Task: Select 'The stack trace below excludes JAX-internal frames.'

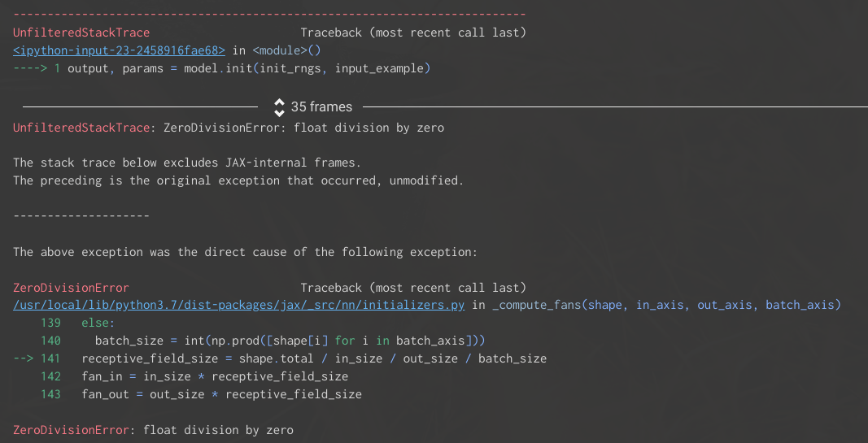Action: click(187, 163)
